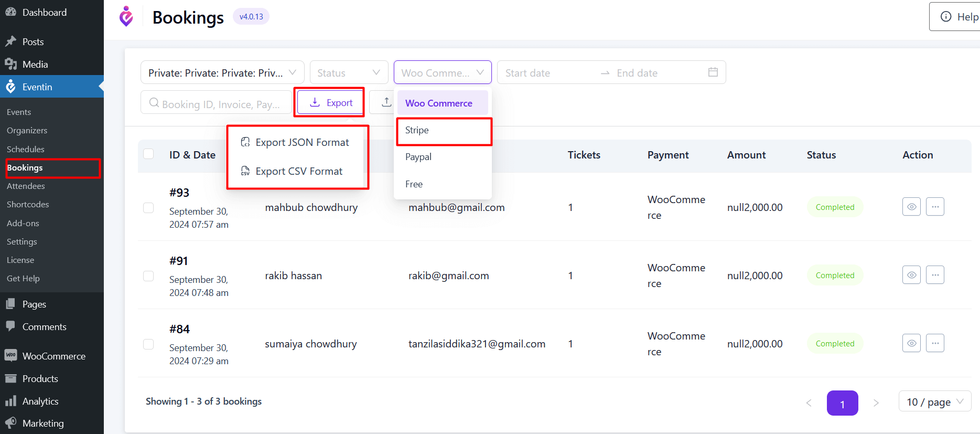Click the Products box icon
This screenshot has height=434, width=980.
point(10,378)
